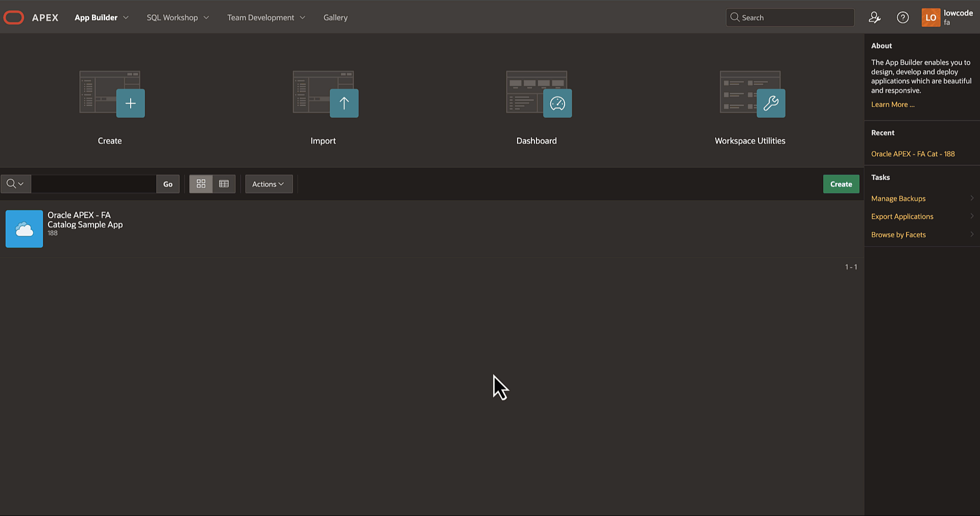Open the Team Development menu
This screenshot has height=516, width=980.
pos(260,17)
